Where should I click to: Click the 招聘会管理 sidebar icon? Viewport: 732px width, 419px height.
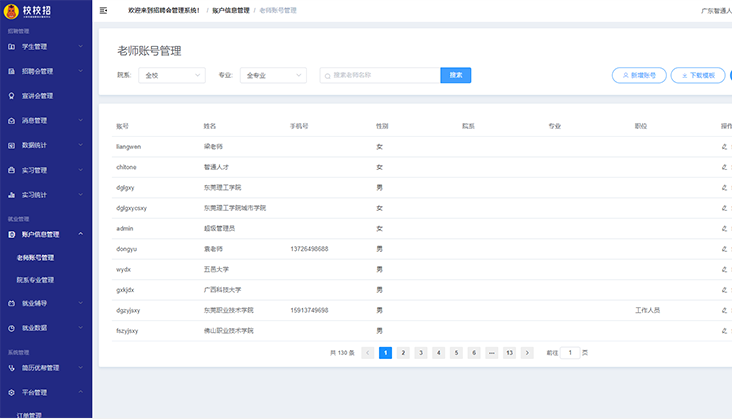(x=12, y=71)
